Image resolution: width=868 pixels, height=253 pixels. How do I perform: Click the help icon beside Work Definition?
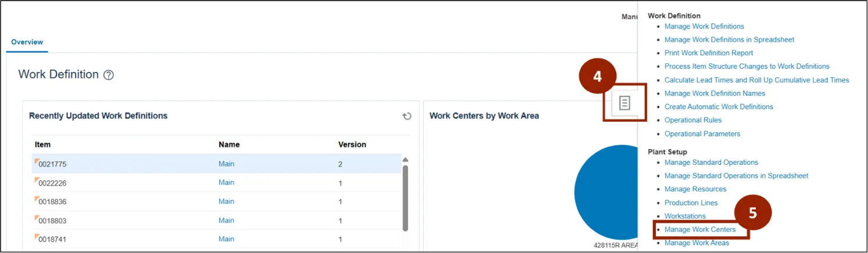(x=108, y=75)
